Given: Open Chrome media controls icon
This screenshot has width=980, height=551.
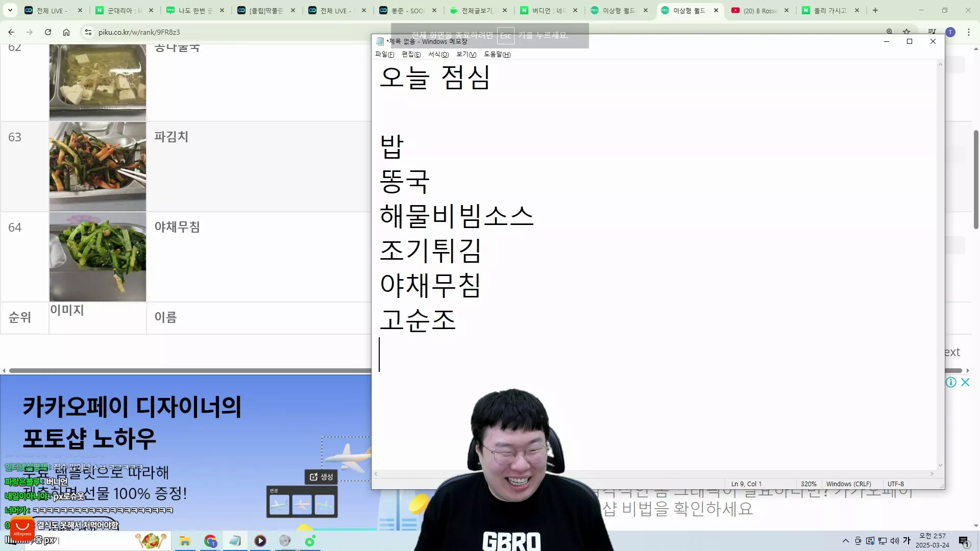Looking at the screenshot, I should coord(932,32).
